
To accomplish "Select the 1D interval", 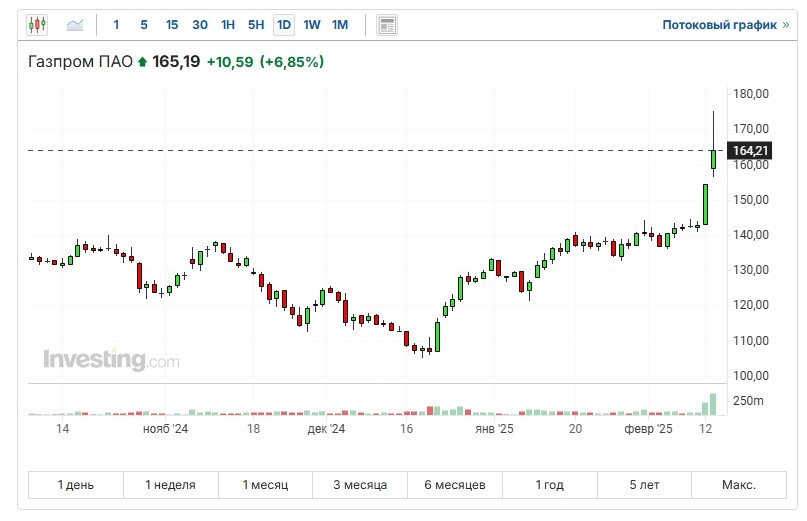I will pyautogui.click(x=284, y=25).
